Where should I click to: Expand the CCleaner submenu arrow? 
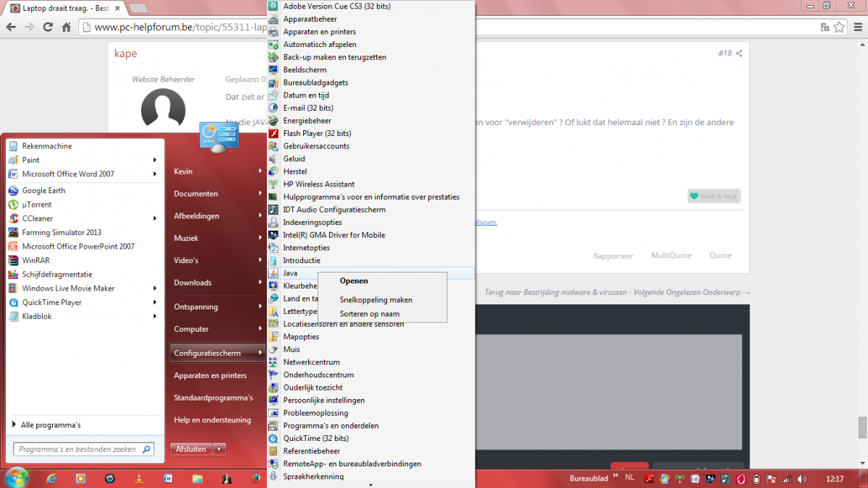155,218
